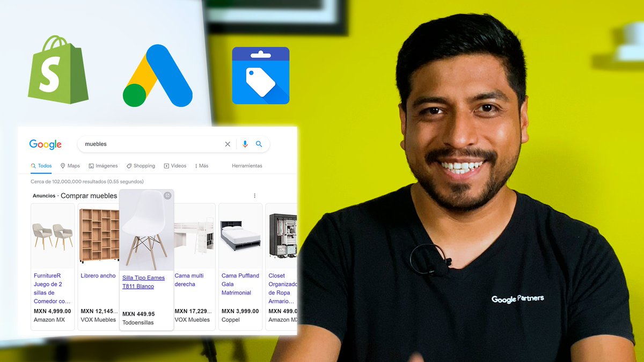
Task: Click the Google Ads logo
Action: pos(158,76)
